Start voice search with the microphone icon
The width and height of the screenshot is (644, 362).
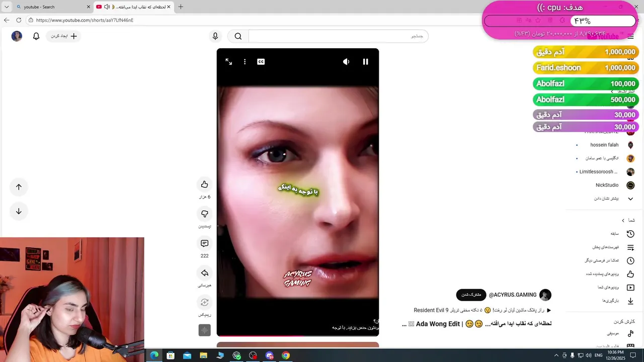tap(215, 36)
